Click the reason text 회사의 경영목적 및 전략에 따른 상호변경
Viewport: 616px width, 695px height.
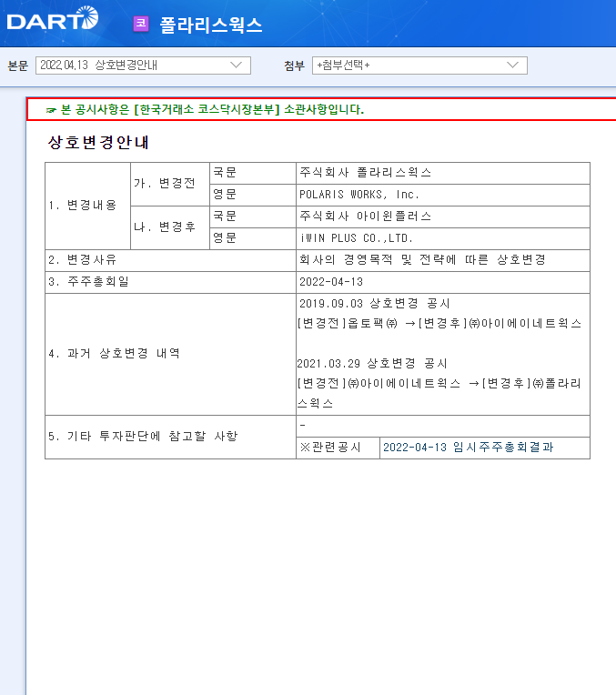point(422,260)
